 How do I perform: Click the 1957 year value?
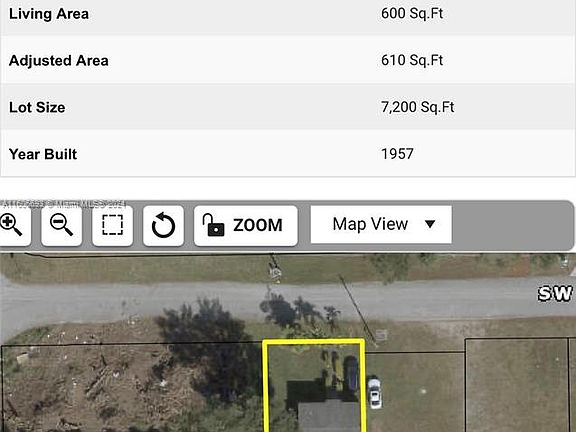[x=397, y=154]
